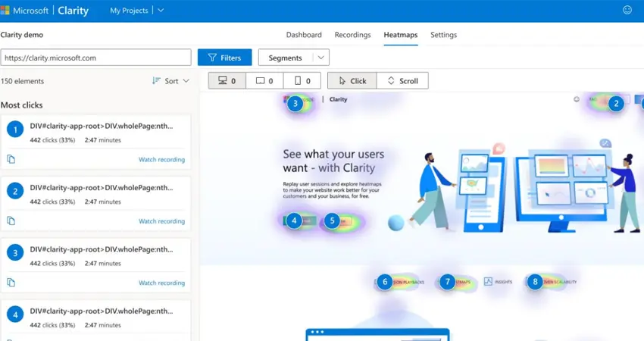Select rank badge 4 in Most clicks list
644x341 pixels.
(15, 314)
